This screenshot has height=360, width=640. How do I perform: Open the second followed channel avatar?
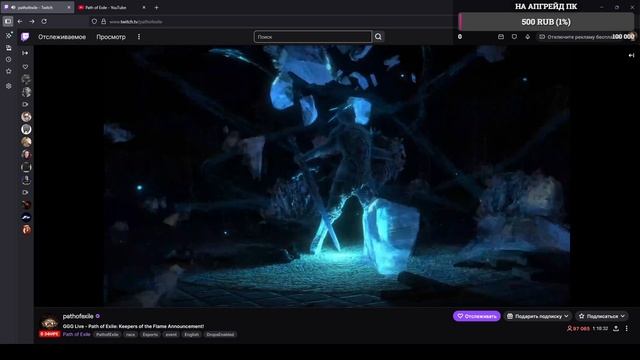click(x=26, y=92)
